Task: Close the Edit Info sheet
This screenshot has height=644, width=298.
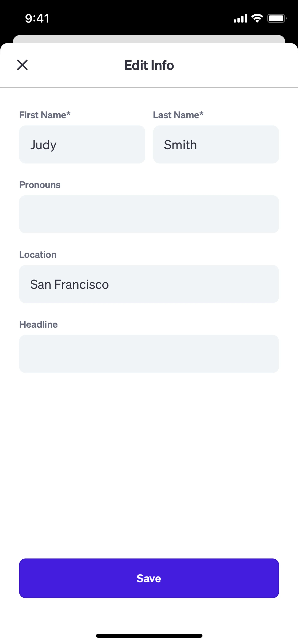Action: click(22, 65)
